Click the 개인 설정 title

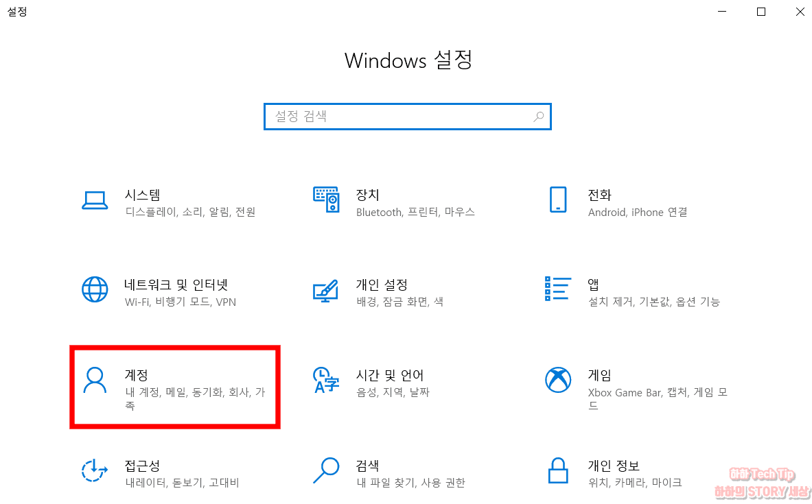382,285
